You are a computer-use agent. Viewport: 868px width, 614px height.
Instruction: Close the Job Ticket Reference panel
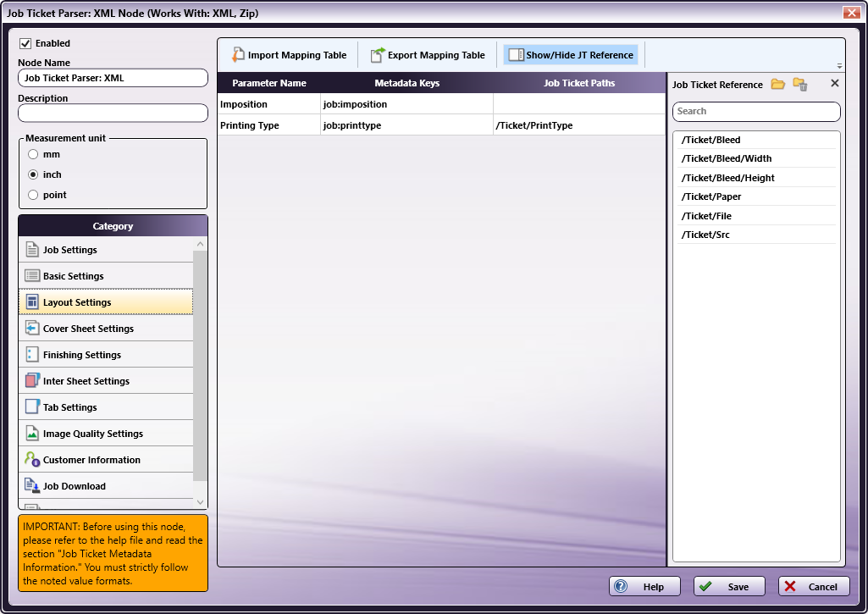coord(835,83)
